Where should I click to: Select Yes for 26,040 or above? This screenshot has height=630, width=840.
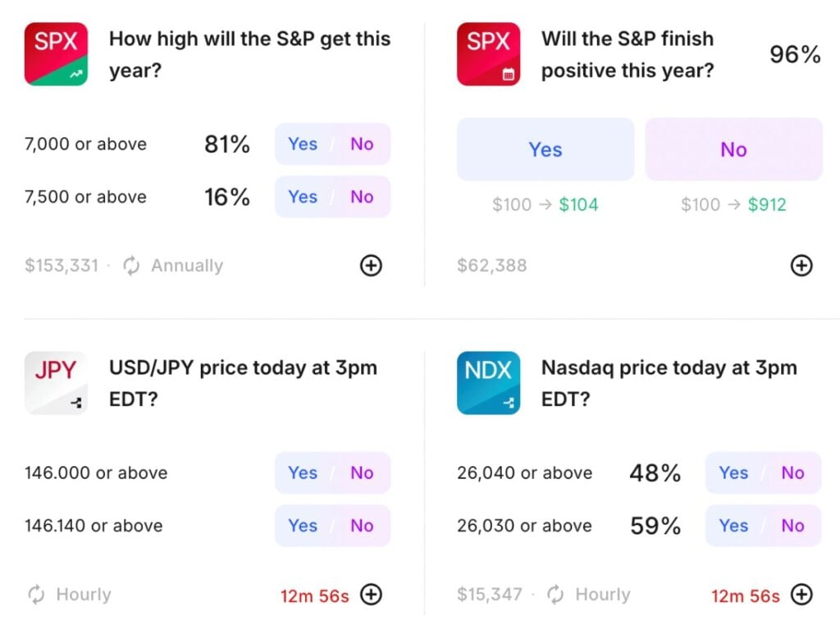(x=733, y=472)
